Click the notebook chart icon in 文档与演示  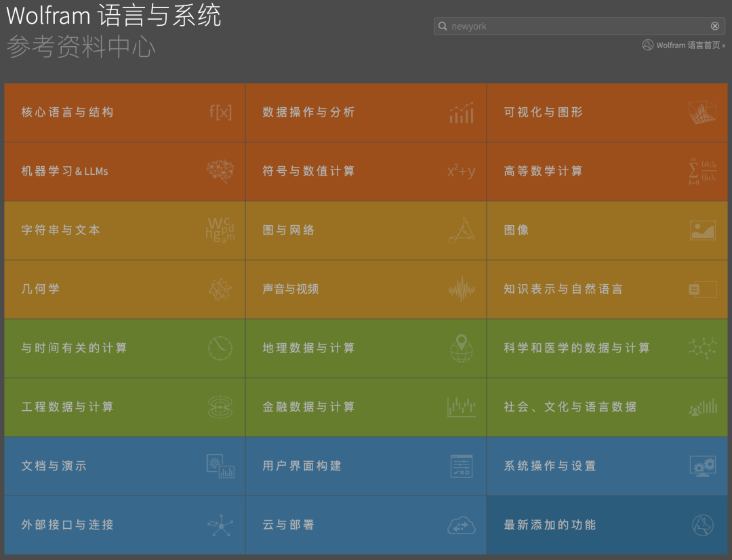coord(220,466)
